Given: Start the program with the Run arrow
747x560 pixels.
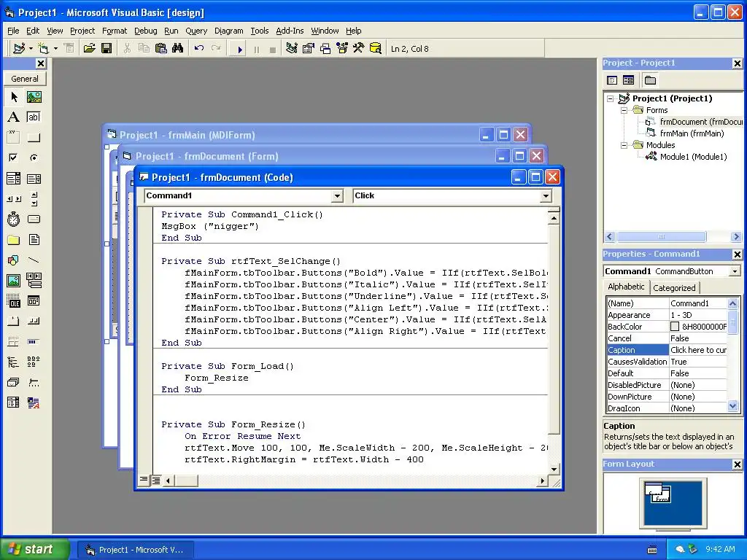Looking at the screenshot, I should [239, 49].
